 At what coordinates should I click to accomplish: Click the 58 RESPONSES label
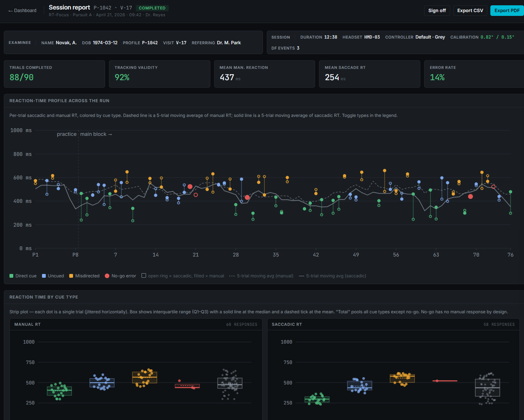pyautogui.click(x=499, y=324)
